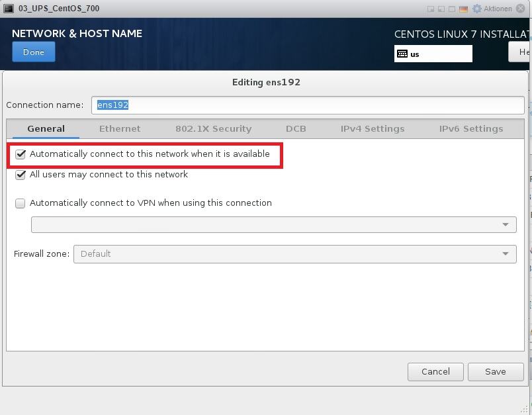Switch to the General tab

point(46,129)
